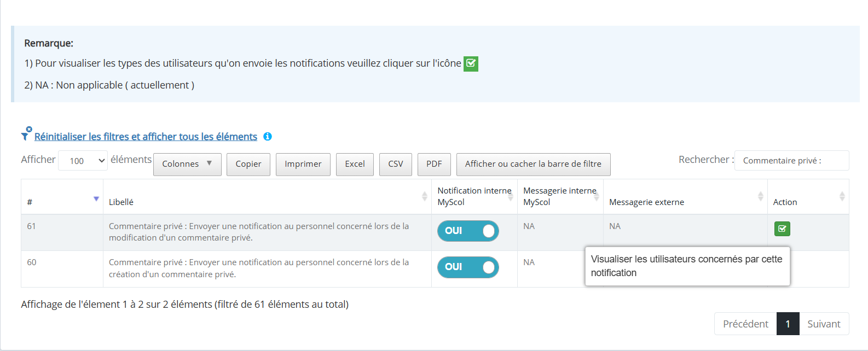
Task: Sort the Notification interne MyScol column header
Action: point(474,196)
